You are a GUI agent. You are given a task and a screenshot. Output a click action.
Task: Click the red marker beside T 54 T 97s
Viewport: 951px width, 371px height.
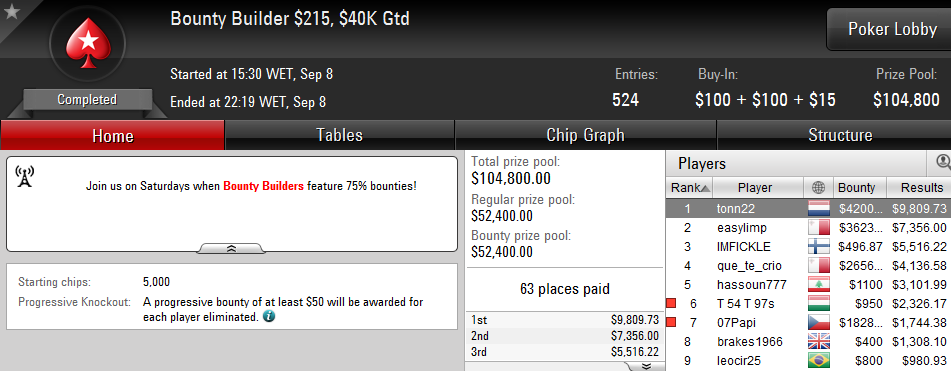tap(671, 303)
